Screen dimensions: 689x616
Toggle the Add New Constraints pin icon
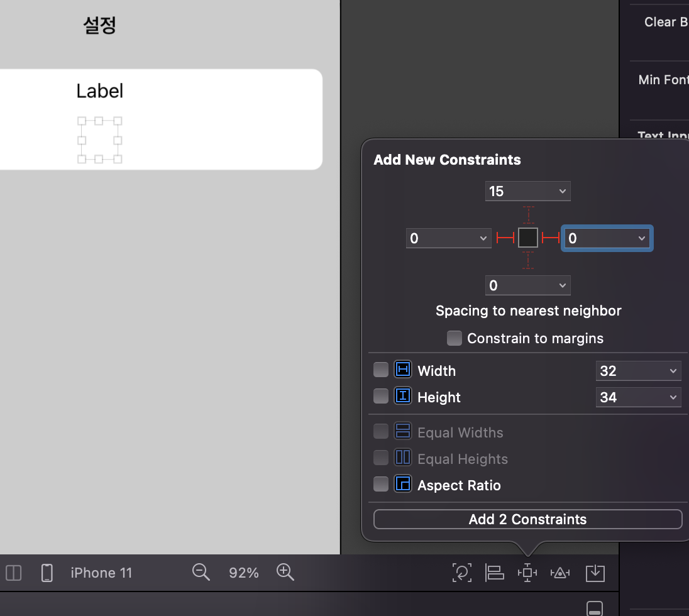click(x=527, y=573)
